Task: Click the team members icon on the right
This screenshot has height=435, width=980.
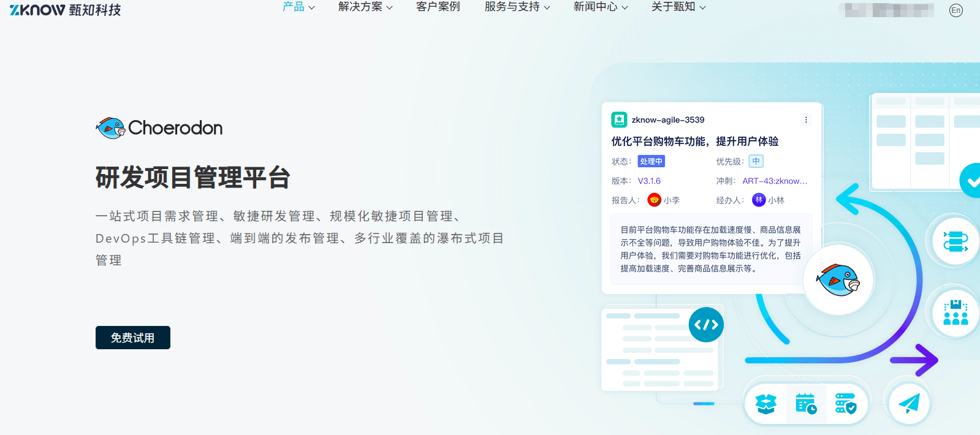Action: 955,312
